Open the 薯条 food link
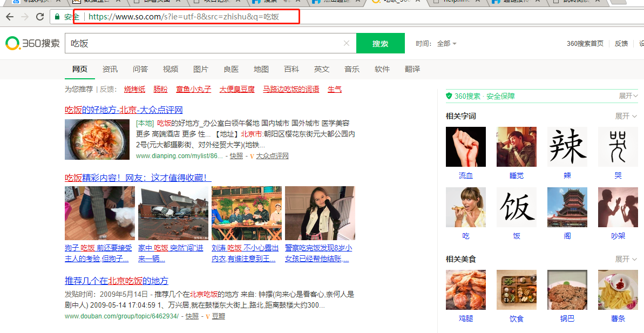 618,318
